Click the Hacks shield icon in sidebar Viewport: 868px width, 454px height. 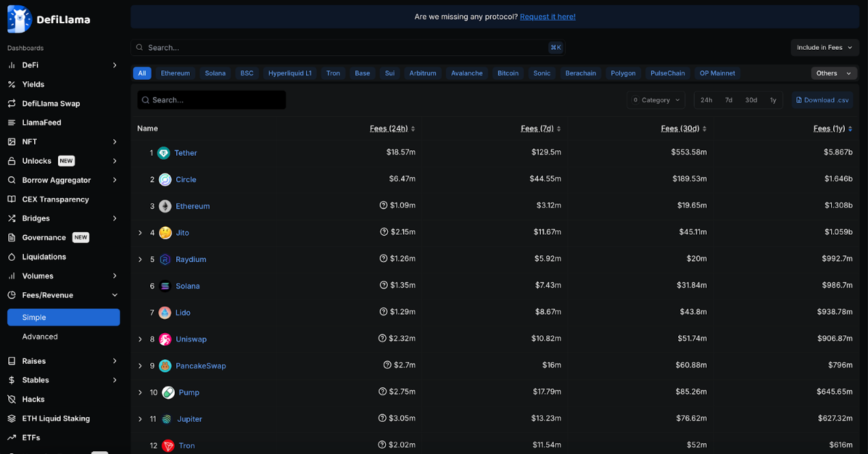click(12, 399)
